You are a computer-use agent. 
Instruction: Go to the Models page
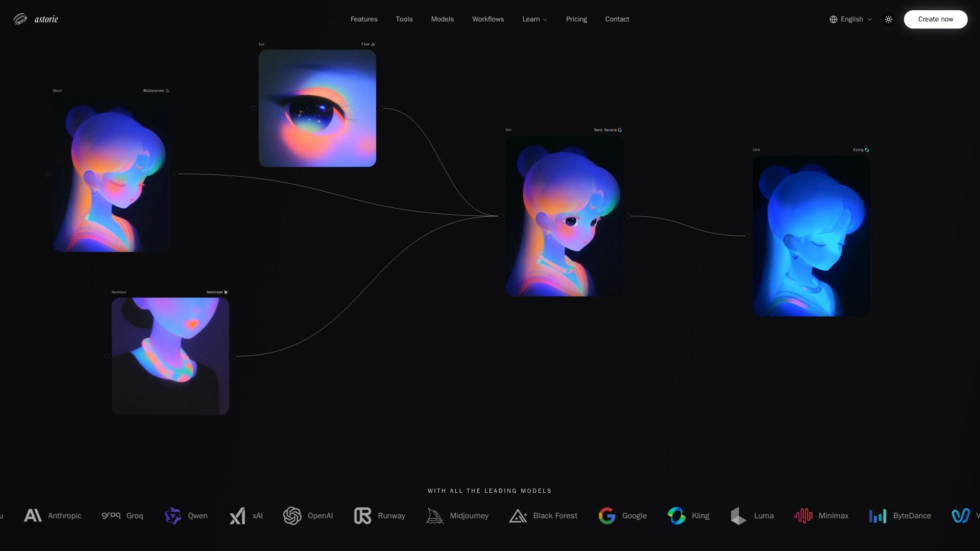pyautogui.click(x=442, y=19)
